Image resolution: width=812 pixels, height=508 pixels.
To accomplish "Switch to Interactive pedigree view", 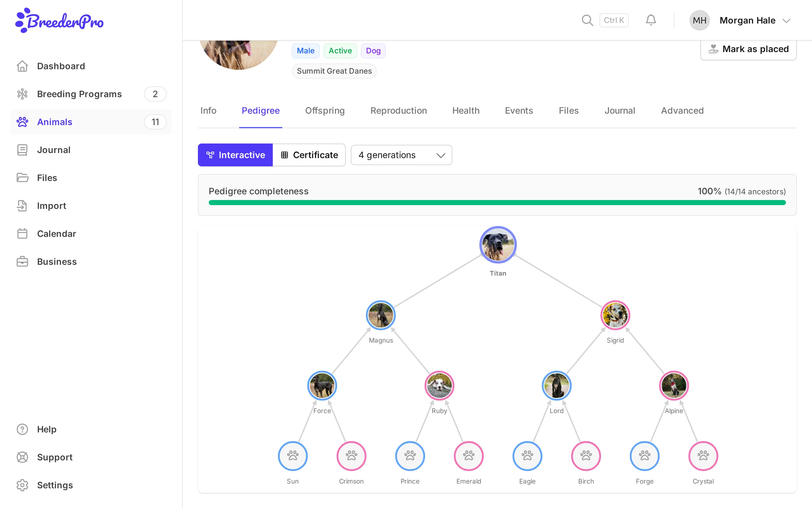I will (235, 155).
